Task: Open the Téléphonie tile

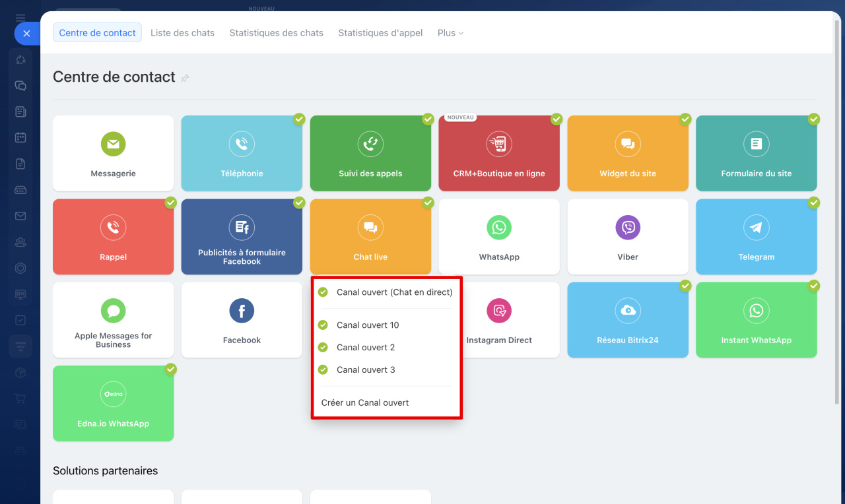Action: [242, 153]
